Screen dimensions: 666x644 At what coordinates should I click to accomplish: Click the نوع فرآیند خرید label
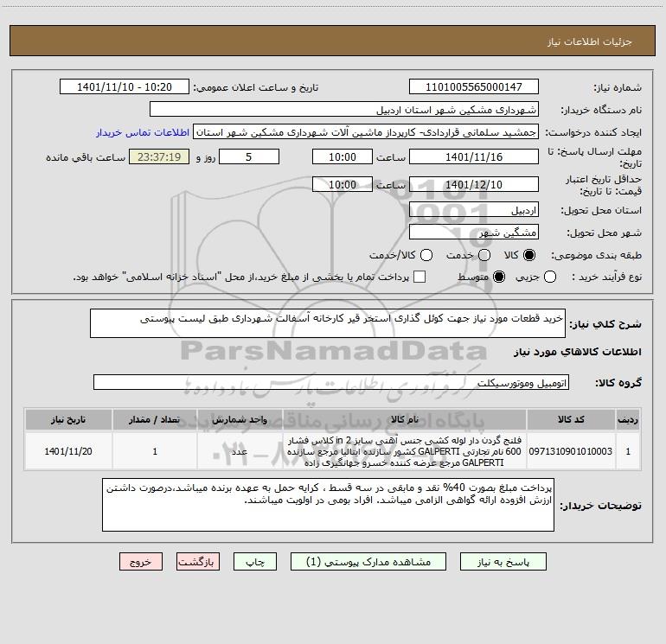click(x=606, y=277)
